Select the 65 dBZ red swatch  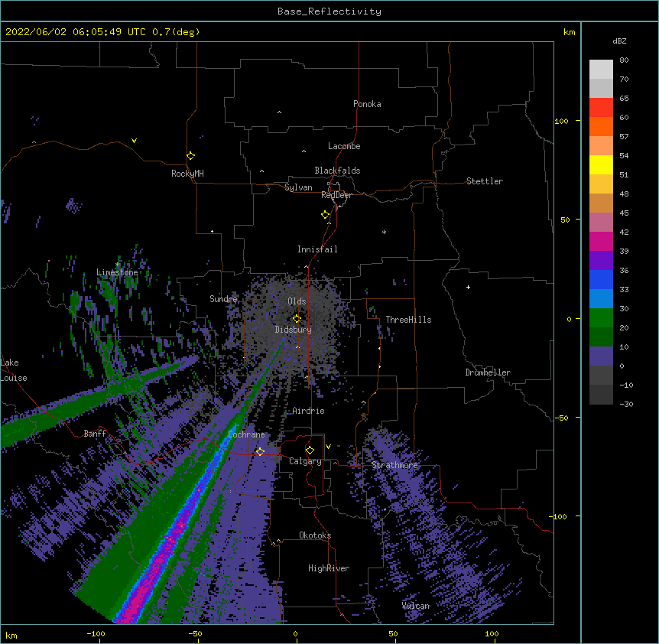coord(601,107)
